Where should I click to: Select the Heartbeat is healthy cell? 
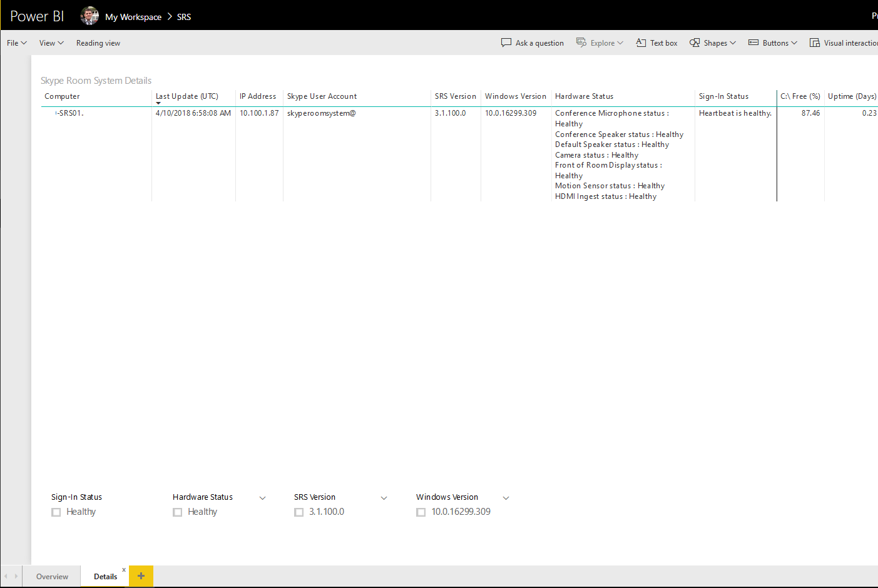click(x=735, y=113)
